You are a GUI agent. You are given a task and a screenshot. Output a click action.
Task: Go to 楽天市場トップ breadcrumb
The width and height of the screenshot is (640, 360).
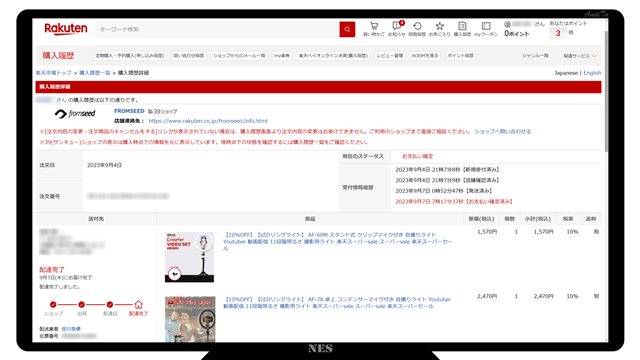point(53,73)
